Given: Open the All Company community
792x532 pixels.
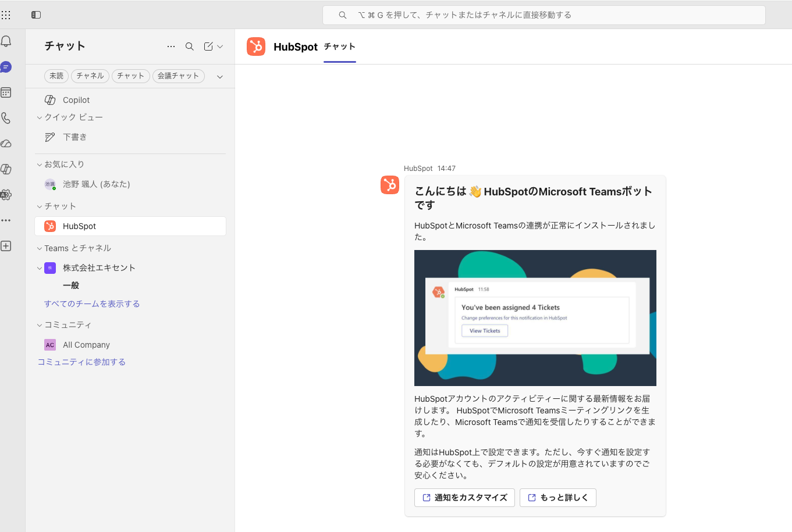Looking at the screenshot, I should tap(130, 345).
